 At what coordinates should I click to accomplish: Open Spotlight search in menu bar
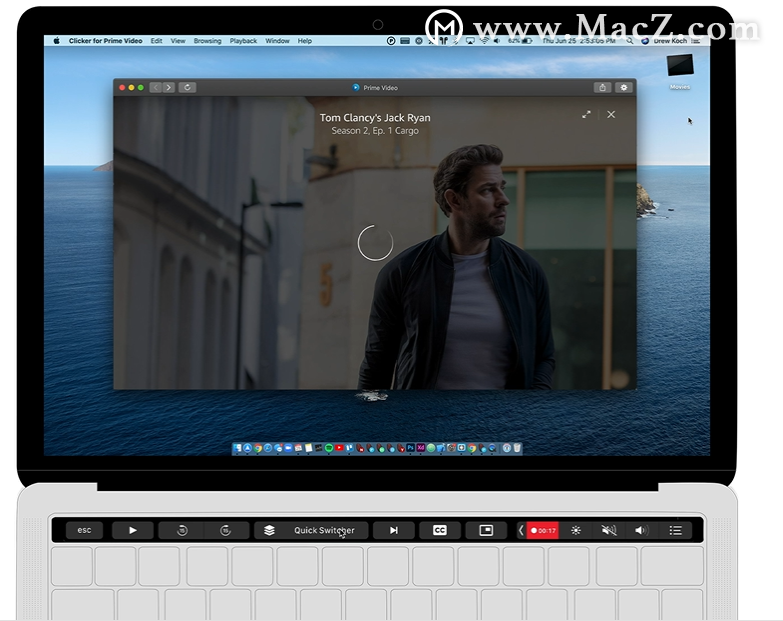630,41
